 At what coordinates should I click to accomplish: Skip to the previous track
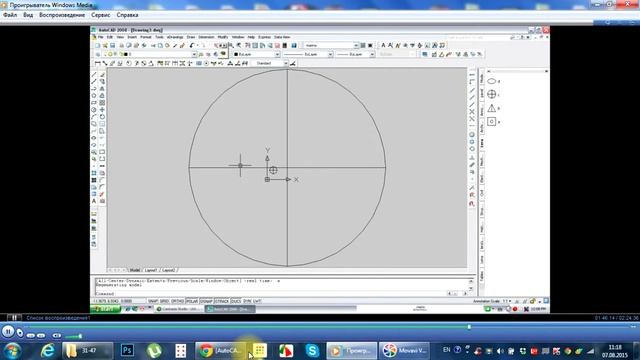tap(31, 336)
